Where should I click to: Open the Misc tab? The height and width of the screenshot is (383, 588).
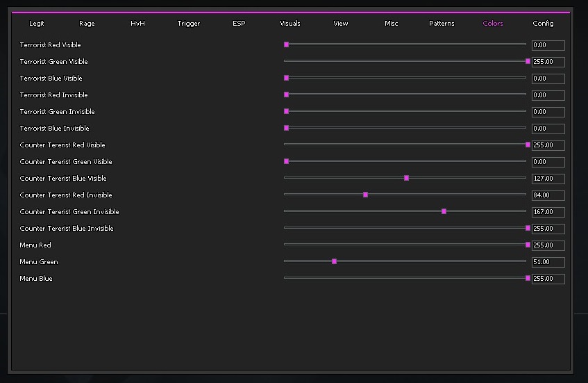392,24
